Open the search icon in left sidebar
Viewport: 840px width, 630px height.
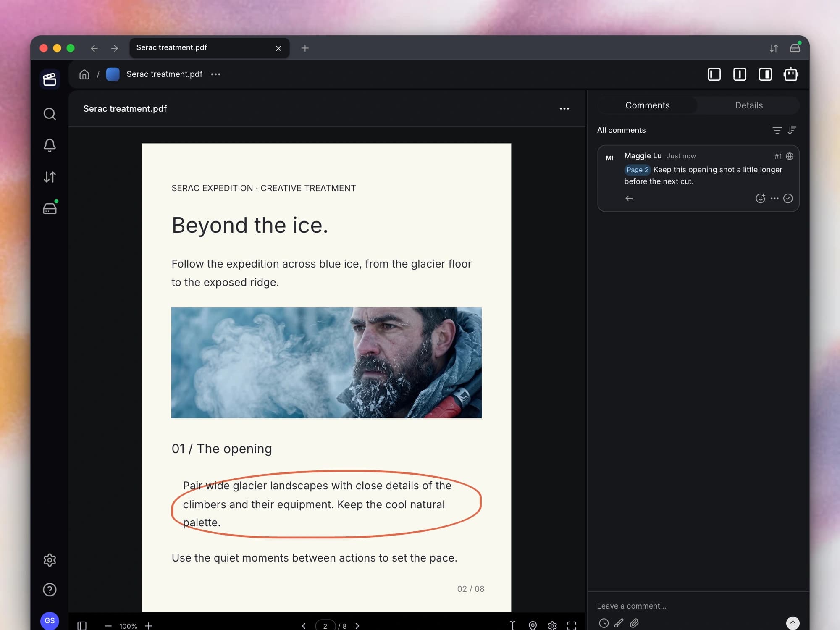50,114
